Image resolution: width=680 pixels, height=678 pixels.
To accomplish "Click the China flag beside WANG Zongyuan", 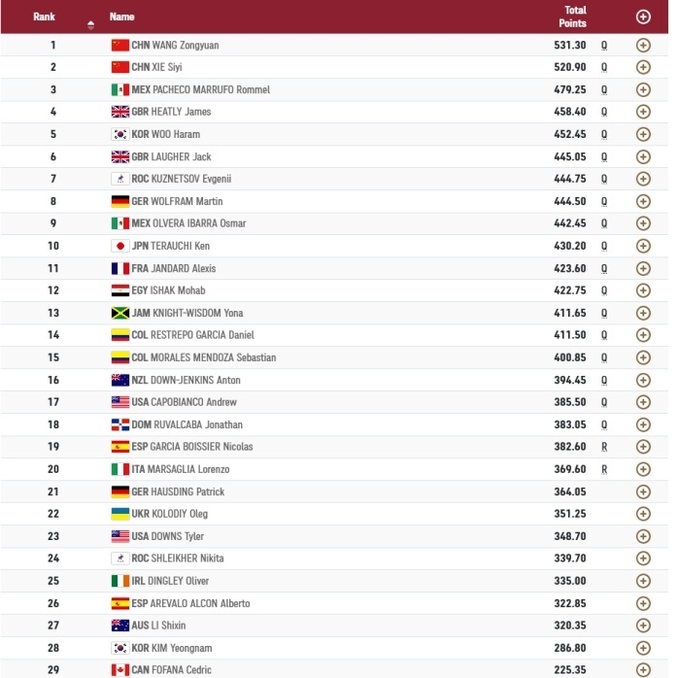I will 120,45.
